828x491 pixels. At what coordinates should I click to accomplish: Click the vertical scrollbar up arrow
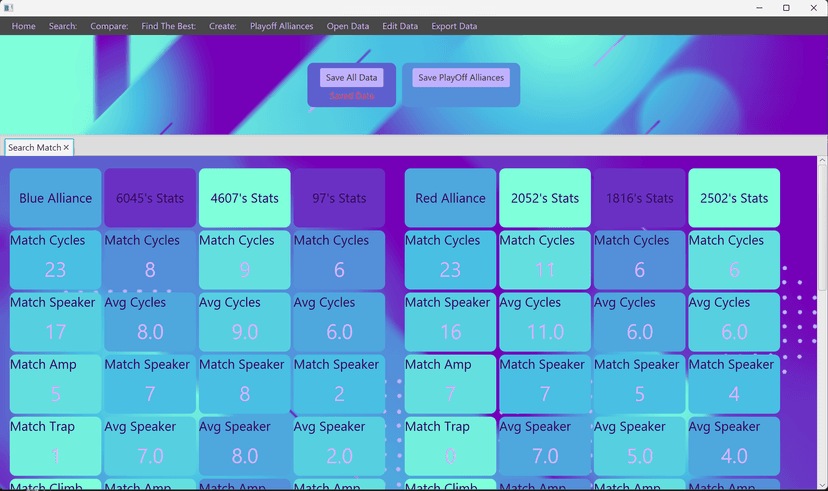click(x=822, y=161)
